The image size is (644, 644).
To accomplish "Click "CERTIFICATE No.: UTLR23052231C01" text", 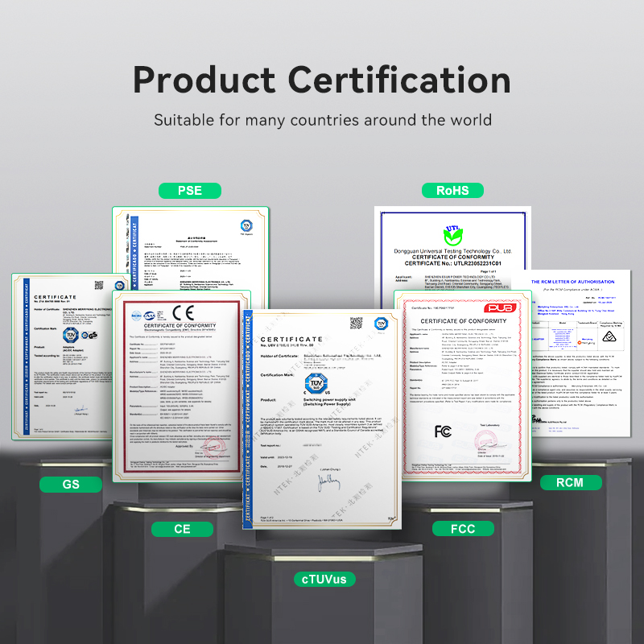I will [452, 263].
